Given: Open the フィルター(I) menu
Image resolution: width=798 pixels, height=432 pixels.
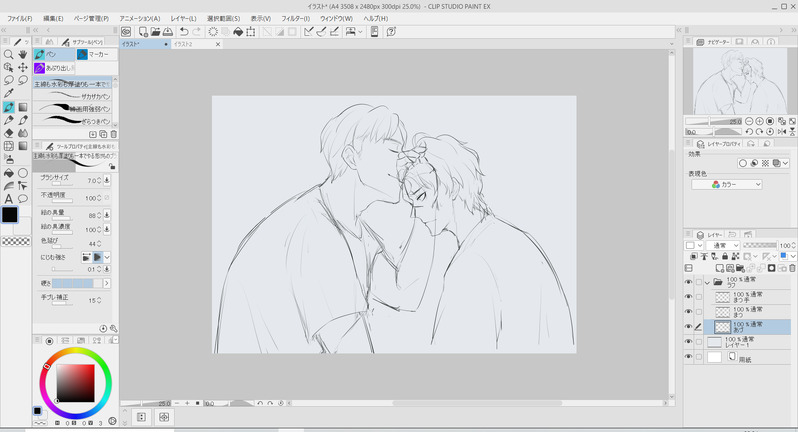Looking at the screenshot, I should tap(296, 18).
